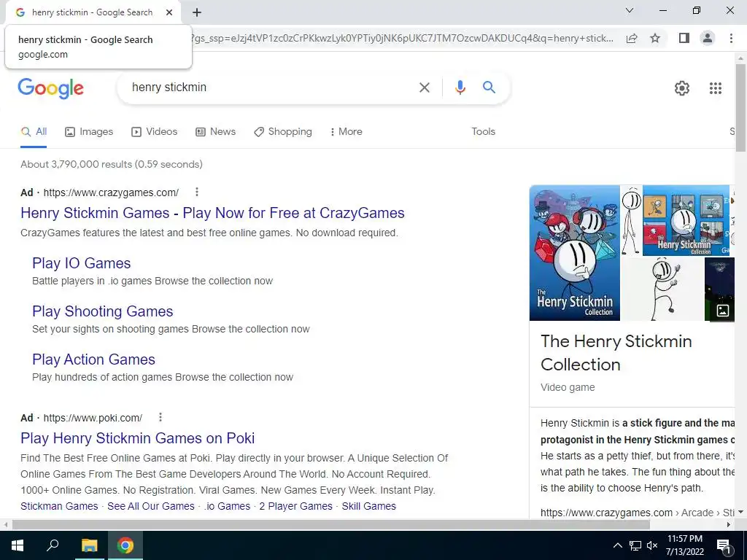
Task: Open the Play Shooting Games link
Action: [102, 311]
